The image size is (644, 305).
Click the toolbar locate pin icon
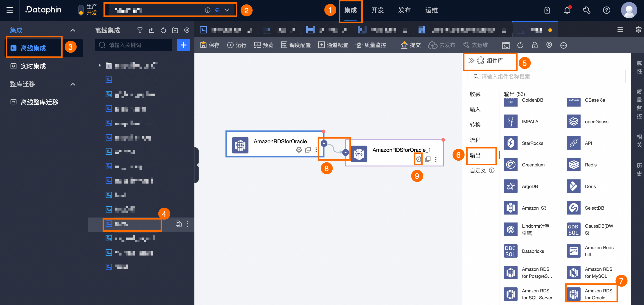549,45
